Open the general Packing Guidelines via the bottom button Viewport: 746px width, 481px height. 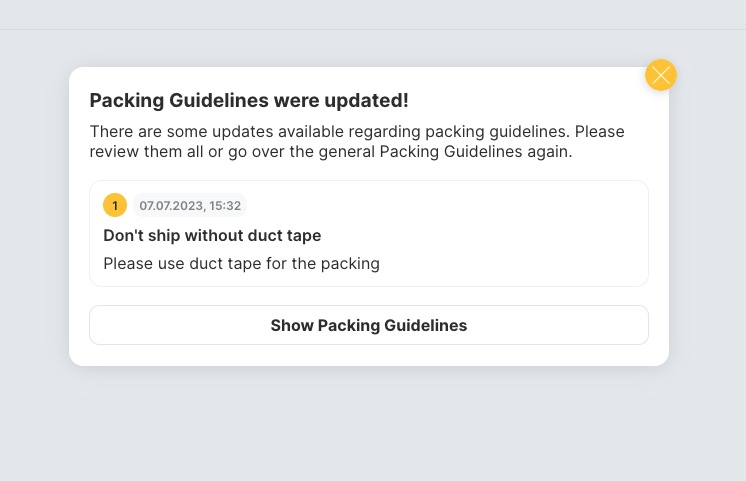[x=369, y=325]
